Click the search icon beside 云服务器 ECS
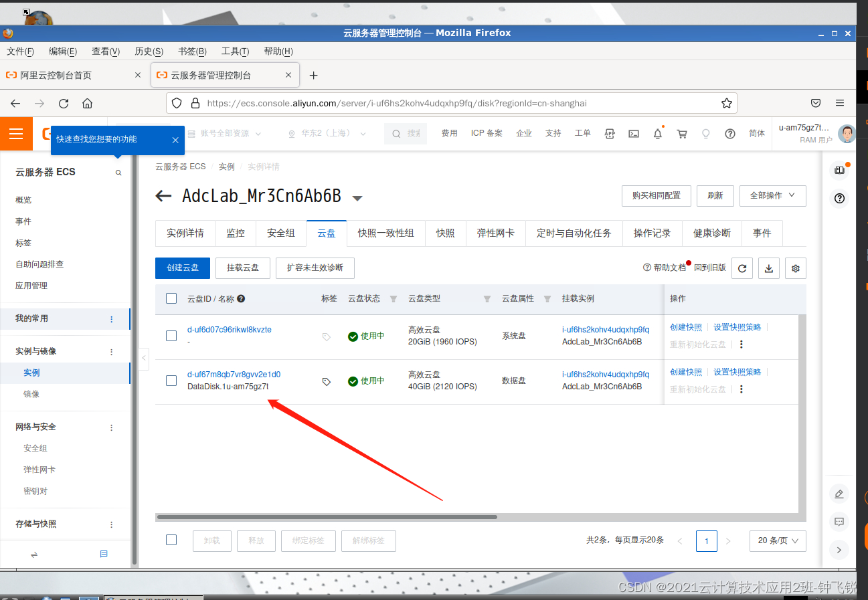 pos(118,173)
